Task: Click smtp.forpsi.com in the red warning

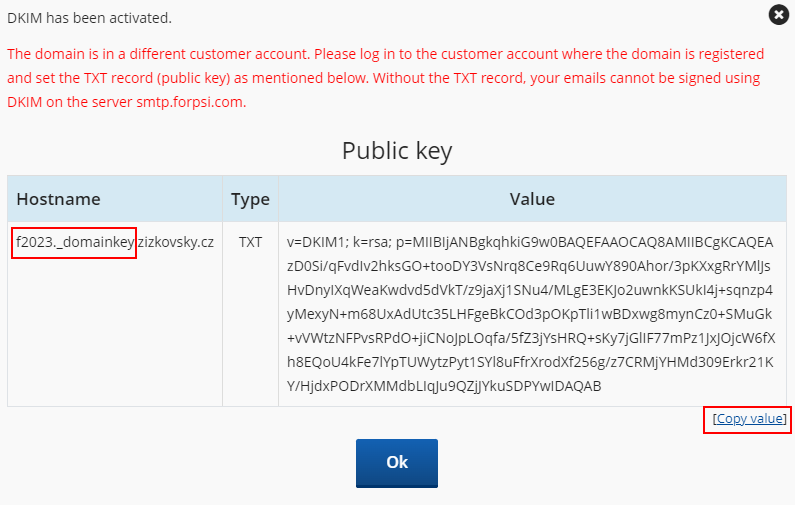Action: click(x=191, y=102)
